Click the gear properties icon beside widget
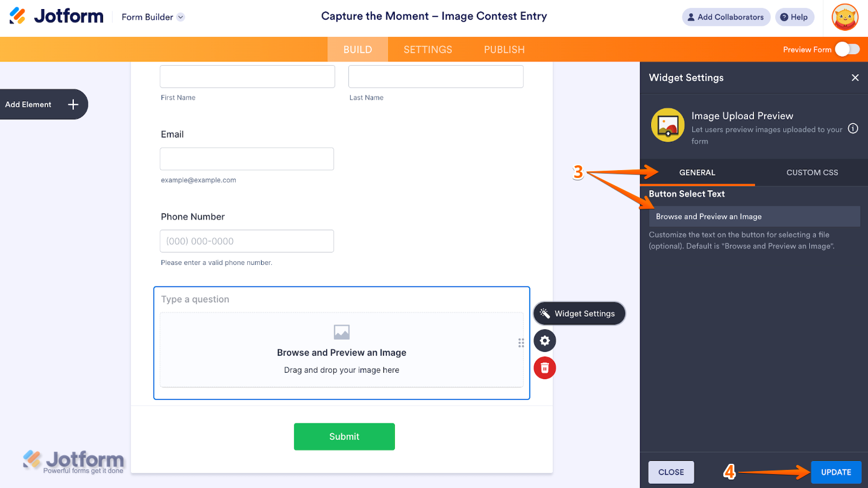The width and height of the screenshot is (868, 488). (x=545, y=341)
